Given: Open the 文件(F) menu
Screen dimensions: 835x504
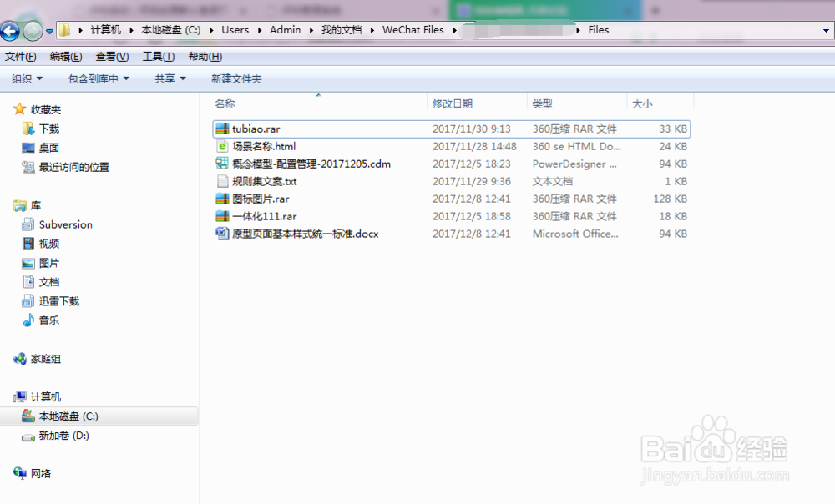Looking at the screenshot, I should point(21,57).
